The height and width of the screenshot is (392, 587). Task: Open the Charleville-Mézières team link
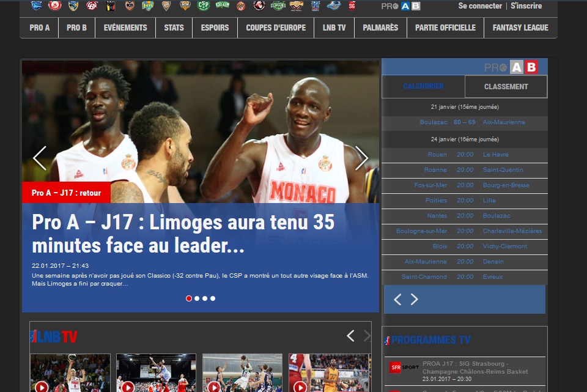click(x=512, y=231)
